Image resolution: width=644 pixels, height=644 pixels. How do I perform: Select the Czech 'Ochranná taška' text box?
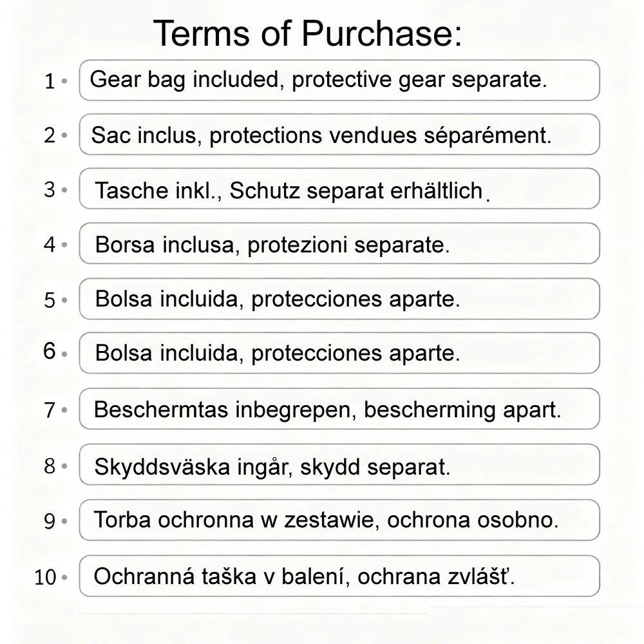tap(339, 576)
